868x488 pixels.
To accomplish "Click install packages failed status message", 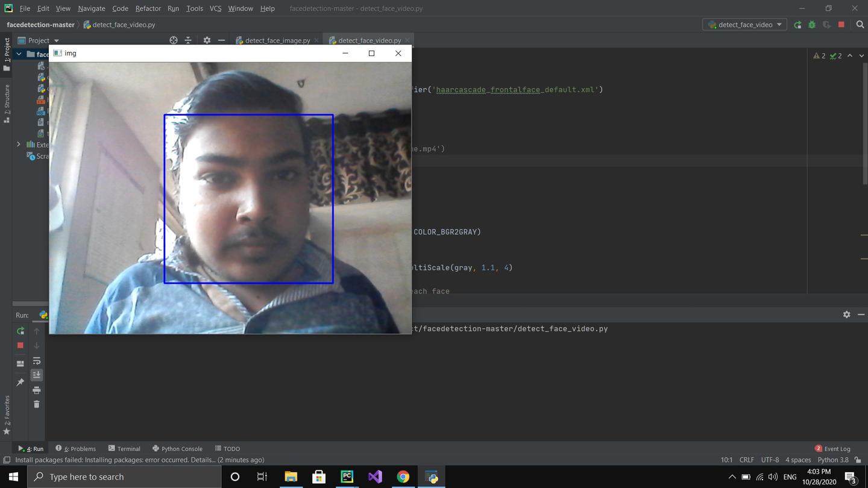I will (x=140, y=460).
